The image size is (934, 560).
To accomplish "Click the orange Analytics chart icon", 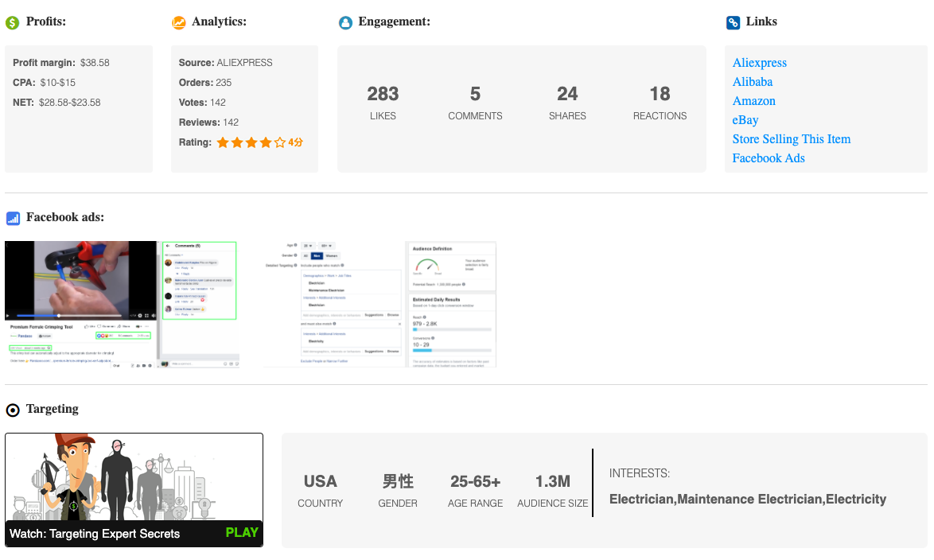I will click(179, 23).
